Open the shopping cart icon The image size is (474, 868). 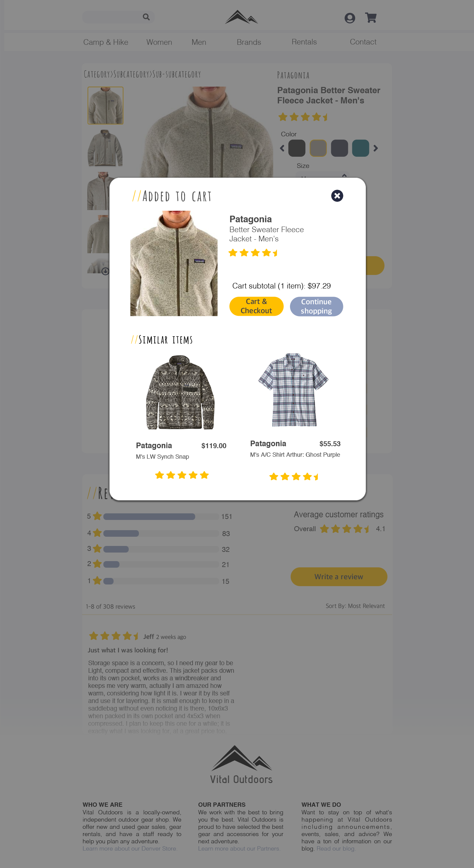371,17
